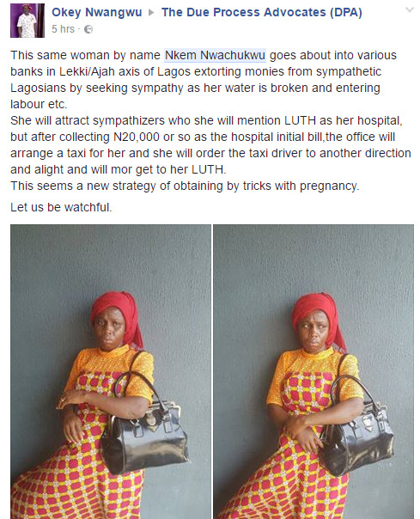The image size is (420, 519).
Task: Visit Okey Nwangwu's profile via name link
Action: point(97,12)
